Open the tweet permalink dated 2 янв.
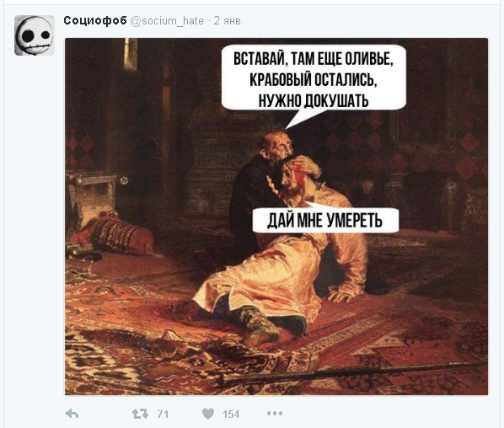The image size is (504, 428). pyautogui.click(x=228, y=21)
